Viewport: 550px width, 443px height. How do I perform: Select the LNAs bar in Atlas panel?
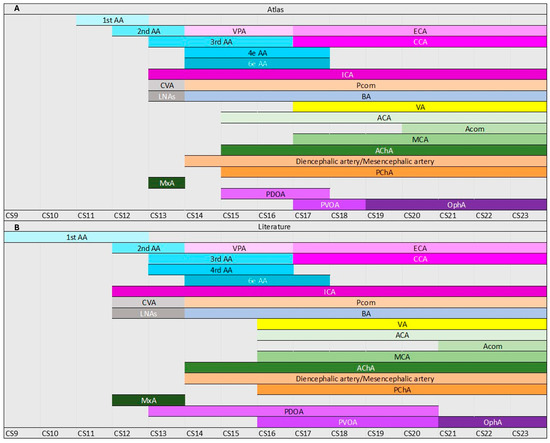click(167, 96)
